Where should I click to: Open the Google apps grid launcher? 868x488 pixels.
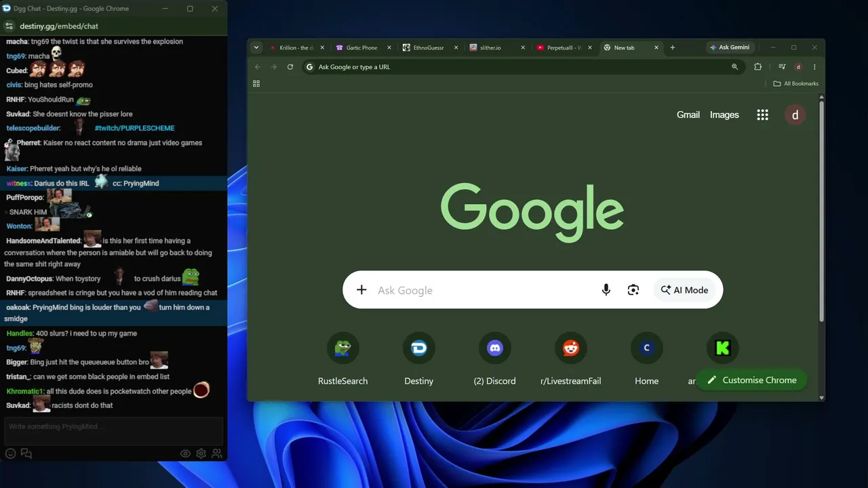pos(762,115)
